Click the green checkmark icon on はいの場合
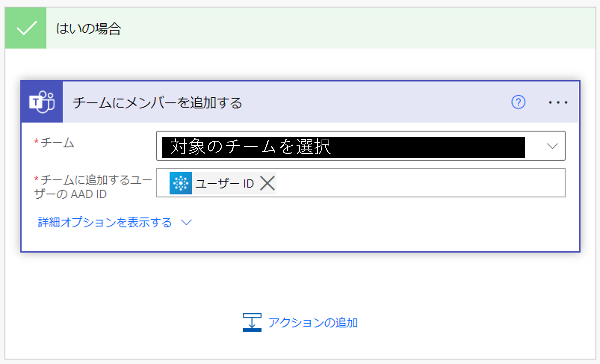The image size is (600, 364). coord(25,28)
